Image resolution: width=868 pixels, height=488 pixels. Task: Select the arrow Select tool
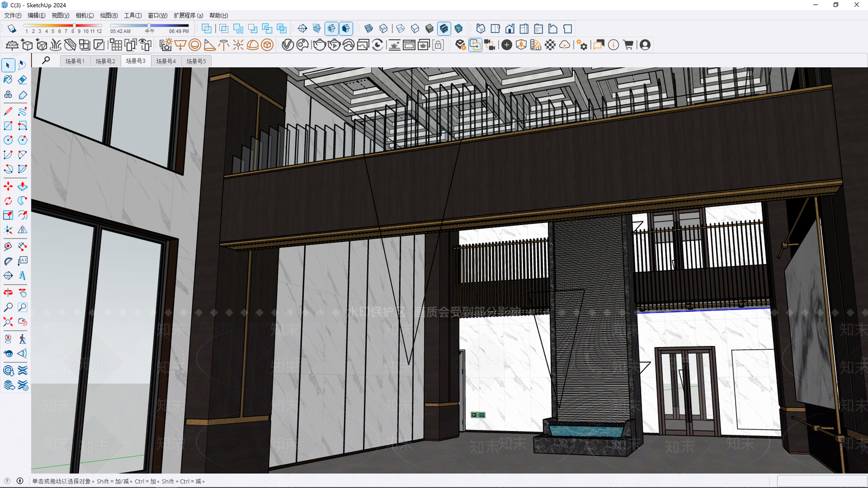pos(8,65)
